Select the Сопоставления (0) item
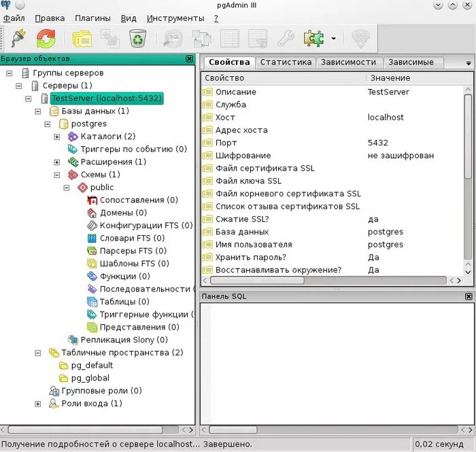The image size is (476, 452). (x=139, y=200)
